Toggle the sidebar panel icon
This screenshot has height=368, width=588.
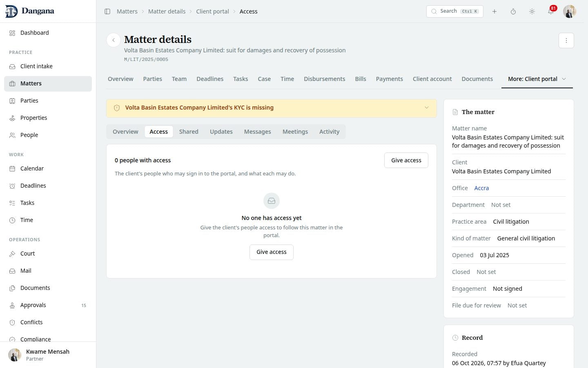click(107, 11)
